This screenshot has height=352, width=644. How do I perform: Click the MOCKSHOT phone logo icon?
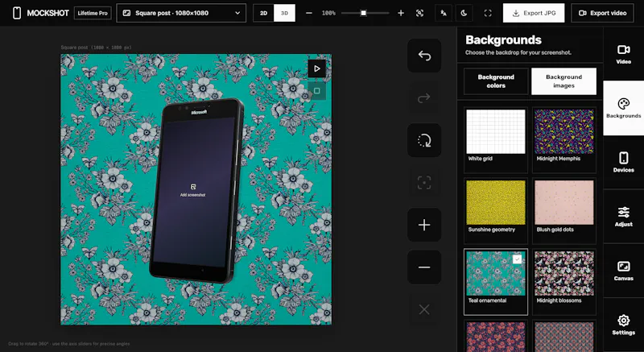(17, 13)
